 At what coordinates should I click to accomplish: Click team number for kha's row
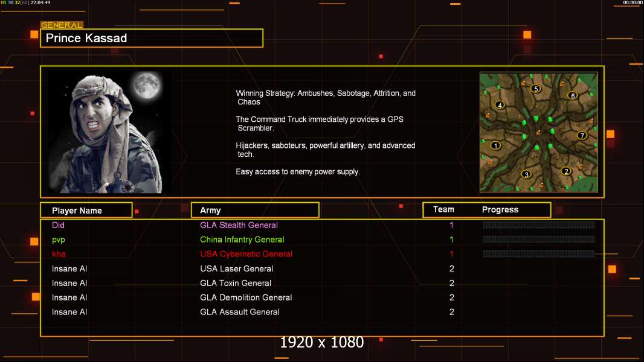pyautogui.click(x=451, y=254)
